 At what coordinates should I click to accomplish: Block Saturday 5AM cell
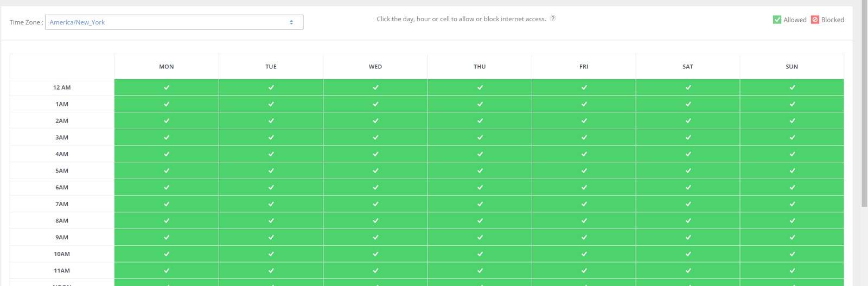pyautogui.click(x=688, y=171)
